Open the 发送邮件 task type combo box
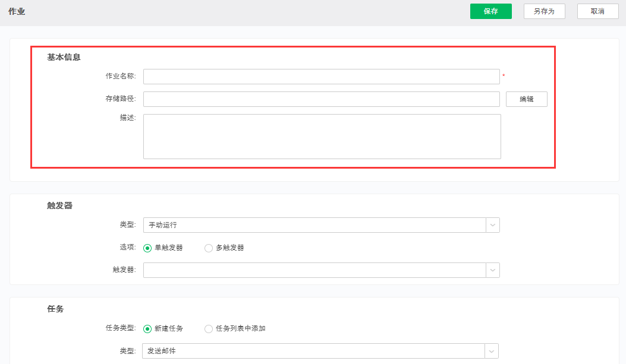The width and height of the screenshot is (626, 364). click(x=313, y=351)
